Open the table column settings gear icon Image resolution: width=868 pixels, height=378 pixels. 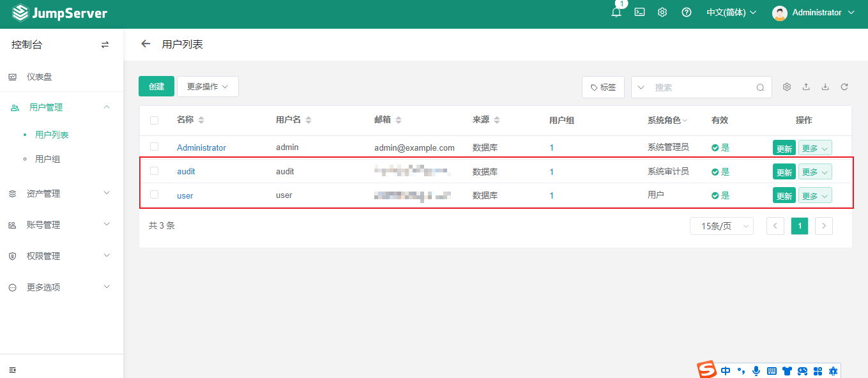pos(787,87)
